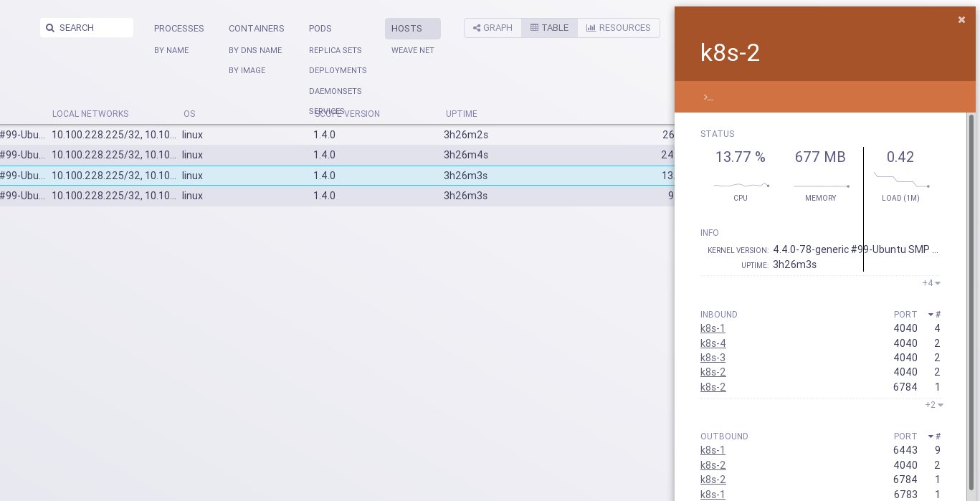Switch to Resources view

point(619,28)
